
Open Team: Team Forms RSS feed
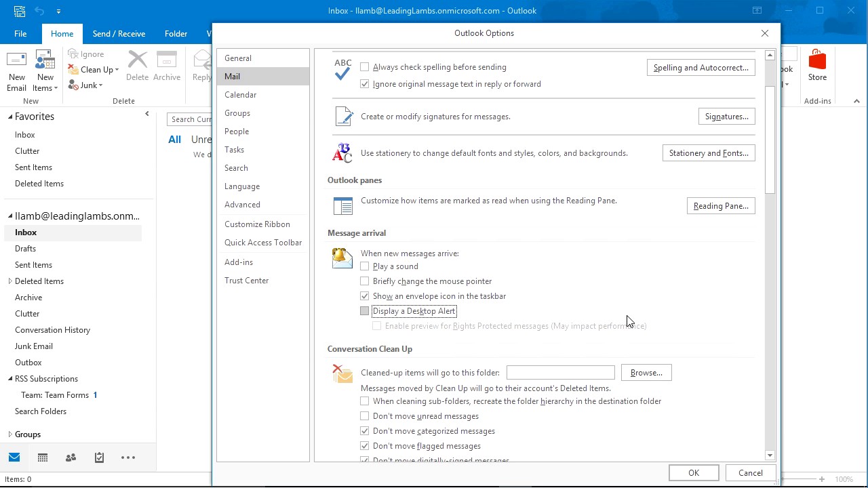pos(55,395)
